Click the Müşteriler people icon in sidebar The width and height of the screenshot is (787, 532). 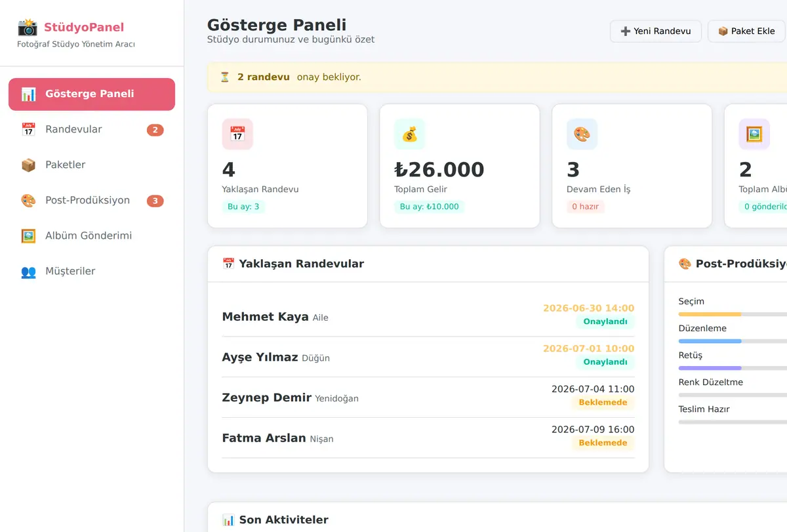pyautogui.click(x=28, y=271)
